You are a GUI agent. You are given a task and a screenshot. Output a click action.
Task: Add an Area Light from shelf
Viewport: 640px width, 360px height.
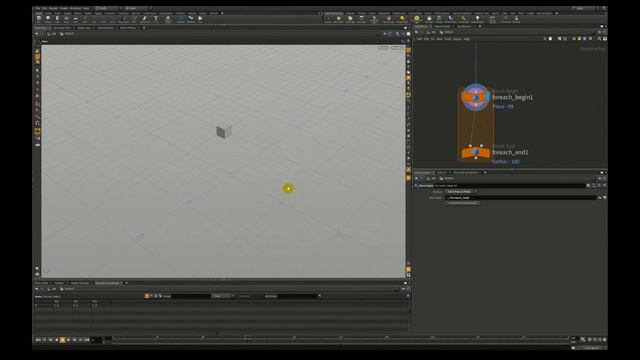(361, 19)
